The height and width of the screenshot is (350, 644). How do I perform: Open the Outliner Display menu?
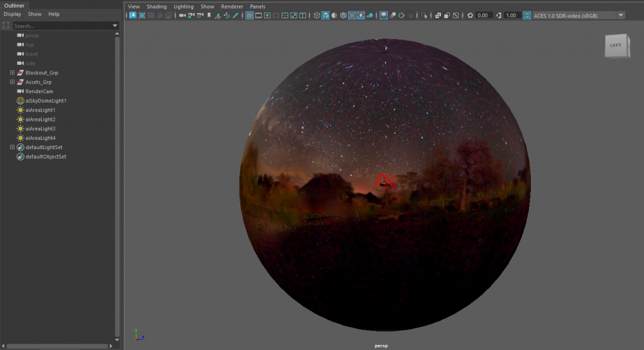pyautogui.click(x=13, y=14)
